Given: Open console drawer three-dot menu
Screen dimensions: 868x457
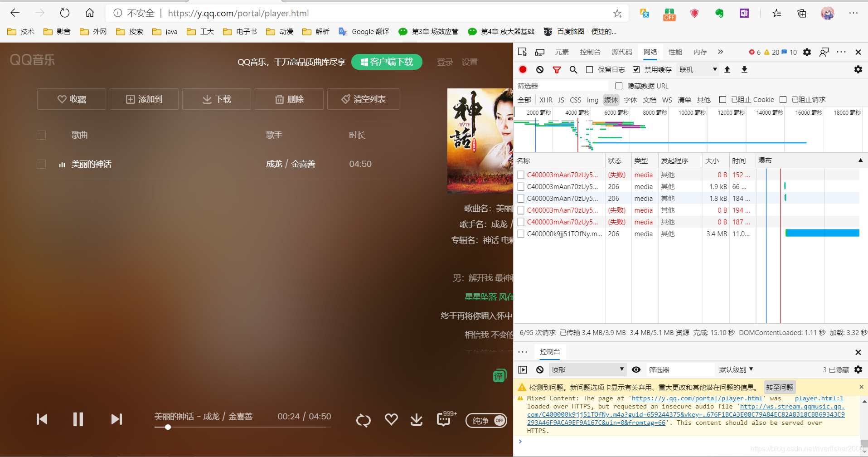Looking at the screenshot, I should [523, 352].
